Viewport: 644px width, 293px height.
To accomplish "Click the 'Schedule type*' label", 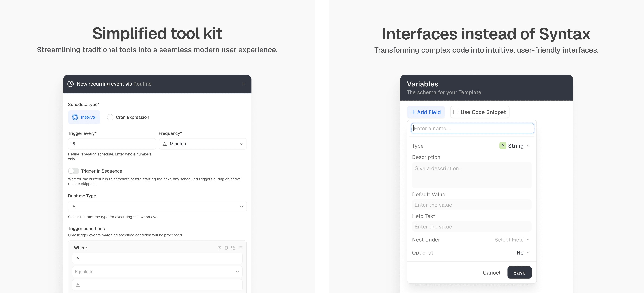I will pos(83,104).
